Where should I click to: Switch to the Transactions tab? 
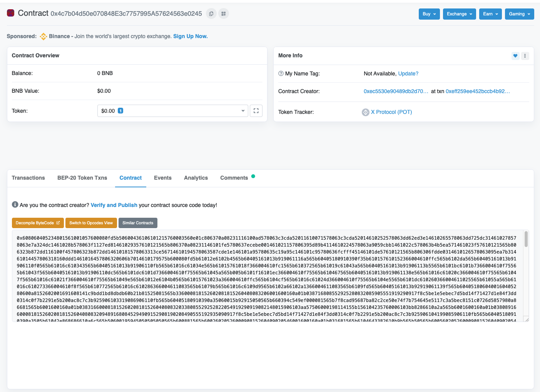pyautogui.click(x=28, y=178)
